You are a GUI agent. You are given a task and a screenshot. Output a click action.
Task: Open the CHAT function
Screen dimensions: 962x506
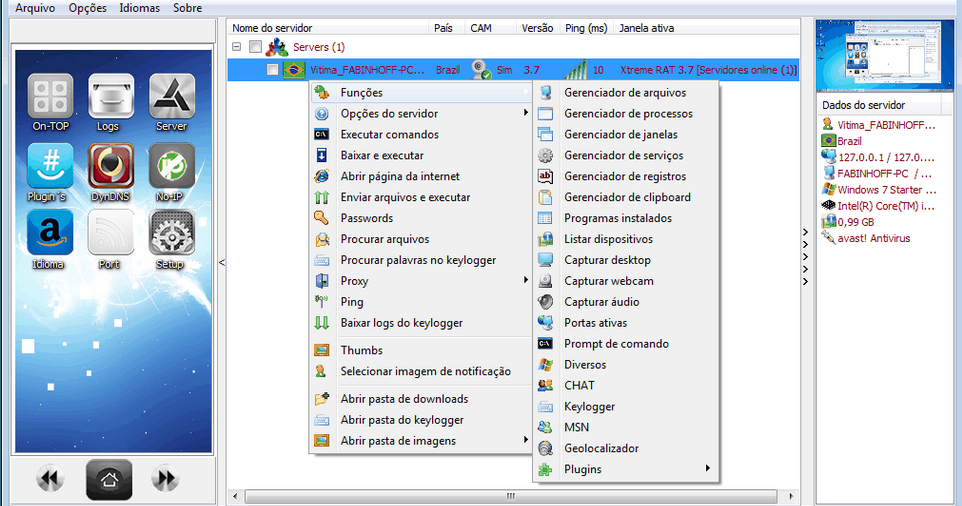coord(625,385)
